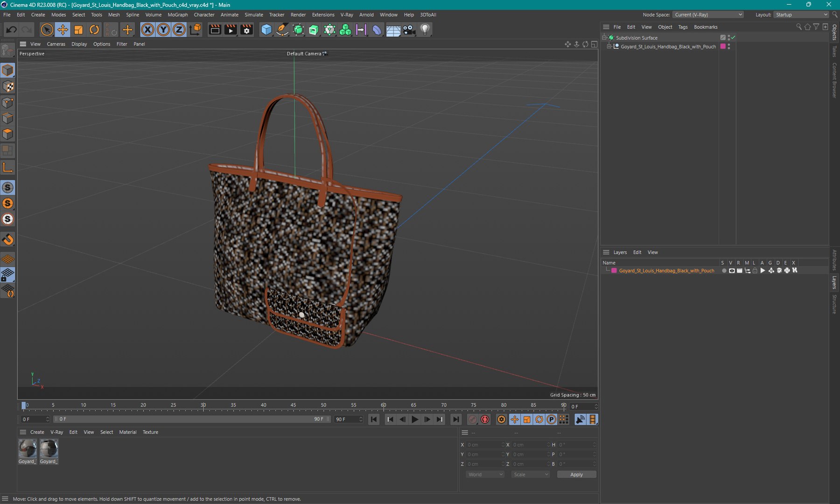This screenshot has width=840, height=504.
Task: Open World coordinate dropdown
Action: point(485,475)
